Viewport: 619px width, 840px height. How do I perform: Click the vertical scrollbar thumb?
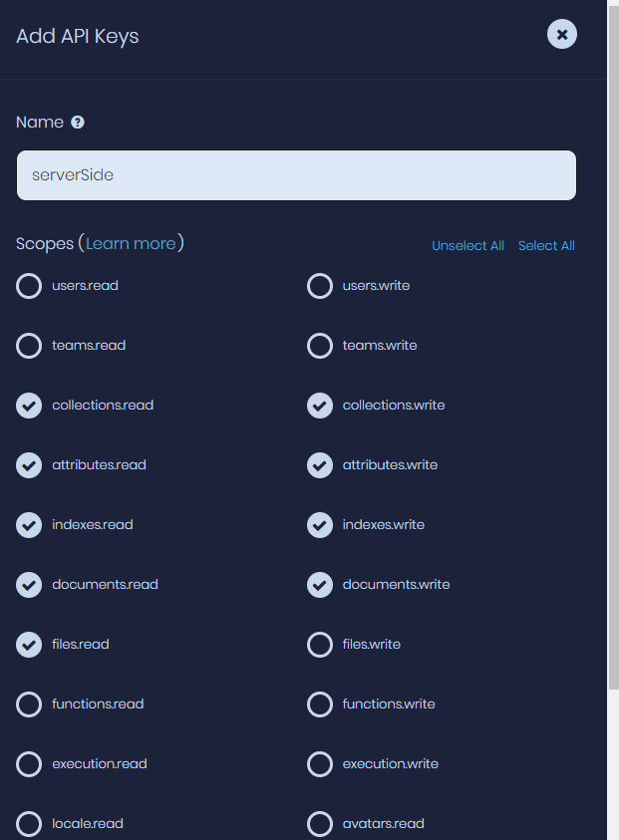tap(614, 348)
